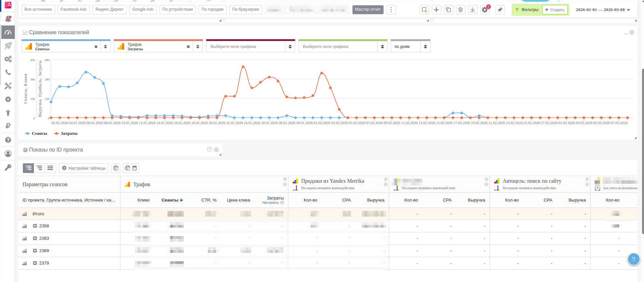Click the download report icon
This screenshot has height=282, width=644.
point(472,10)
